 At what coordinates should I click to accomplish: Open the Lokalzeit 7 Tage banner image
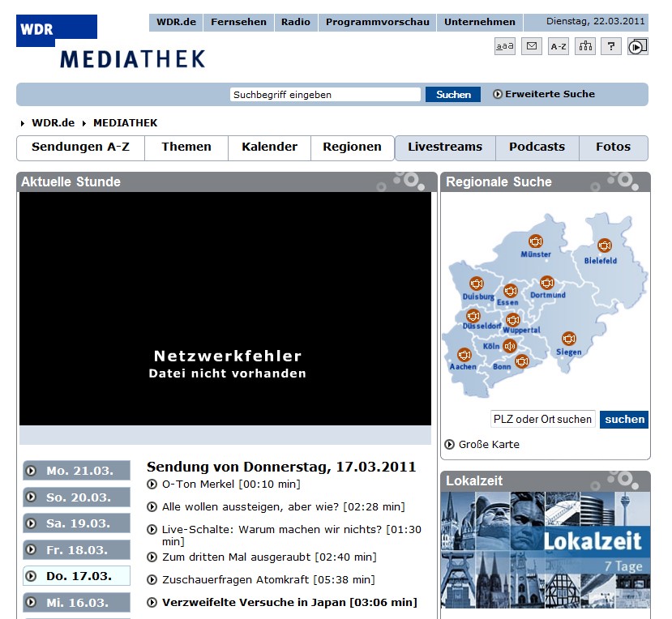(545, 549)
